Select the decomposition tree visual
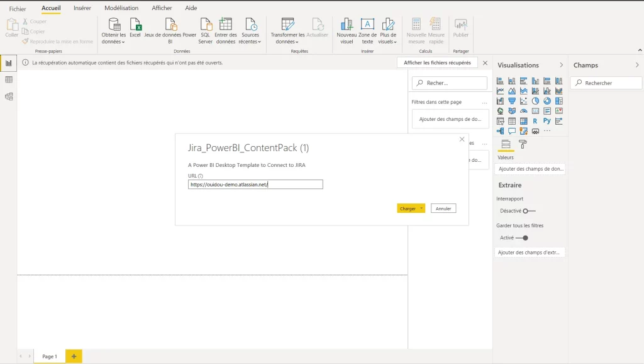The height and width of the screenshot is (364, 644). [x=500, y=131]
